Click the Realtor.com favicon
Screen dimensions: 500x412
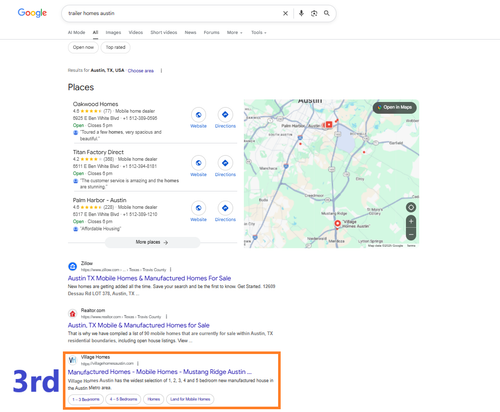coord(72,314)
